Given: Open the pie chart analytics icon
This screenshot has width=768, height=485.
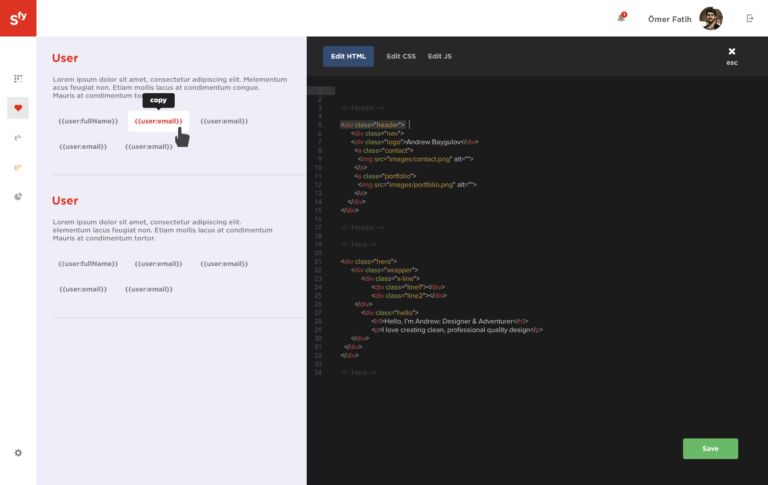Looking at the screenshot, I should click(x=18, y=196).
